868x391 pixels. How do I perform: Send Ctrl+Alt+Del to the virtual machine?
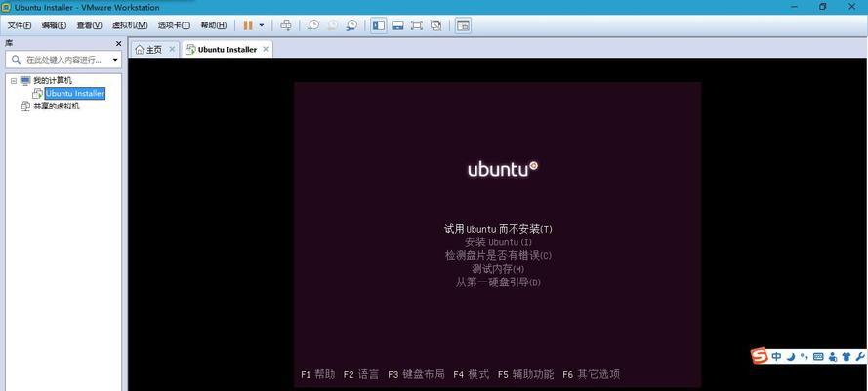[x=286, y=25]
